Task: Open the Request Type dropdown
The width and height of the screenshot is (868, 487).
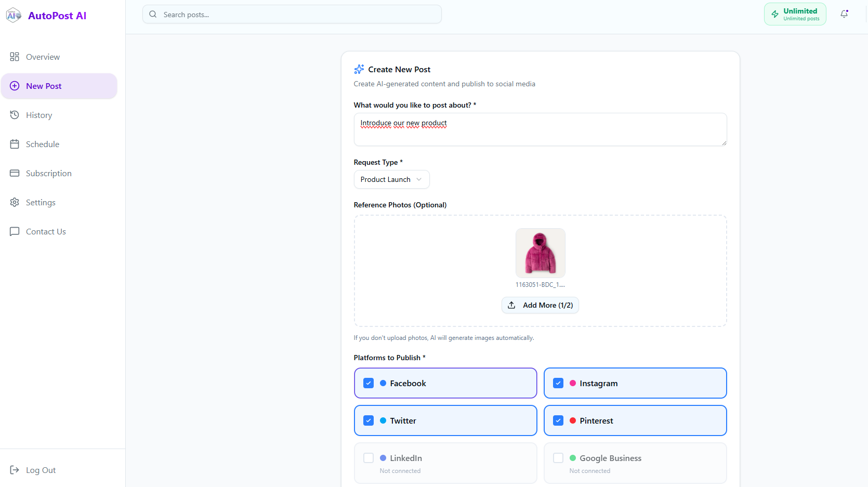Action: point(391,179)
